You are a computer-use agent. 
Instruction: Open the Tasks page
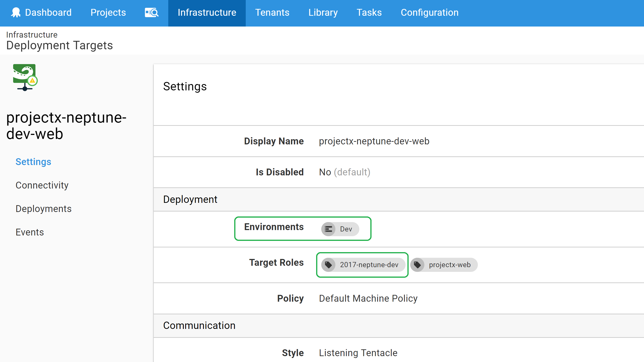[x=369, y=12]
